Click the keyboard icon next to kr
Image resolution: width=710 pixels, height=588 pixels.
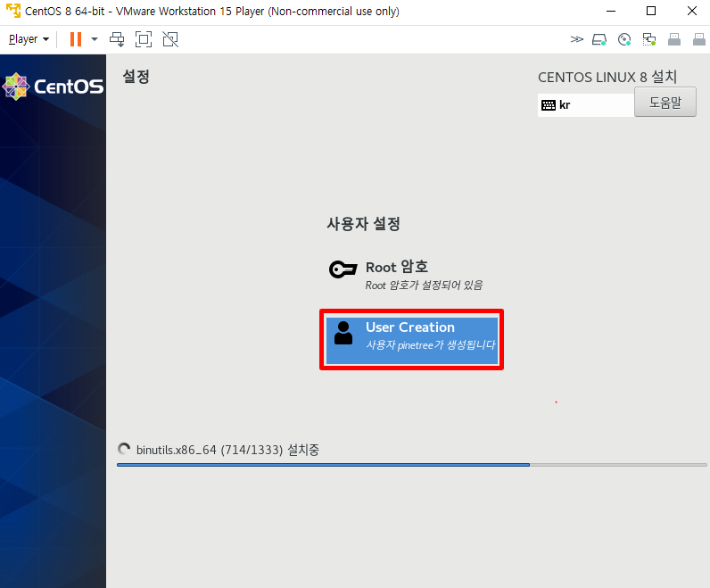click(x=549, y=105)
